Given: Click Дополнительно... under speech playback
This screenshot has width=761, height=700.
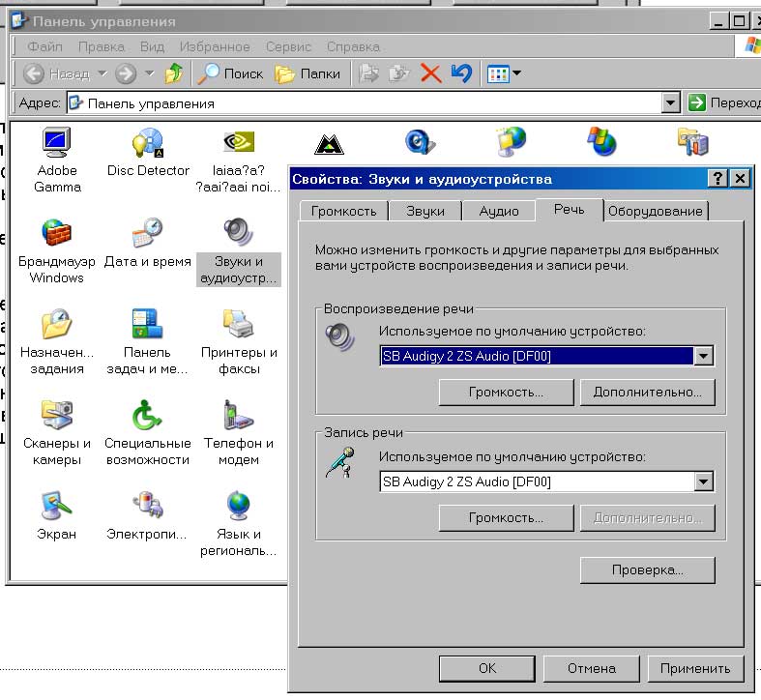Looking at the screenshot, I should point(647,393).
